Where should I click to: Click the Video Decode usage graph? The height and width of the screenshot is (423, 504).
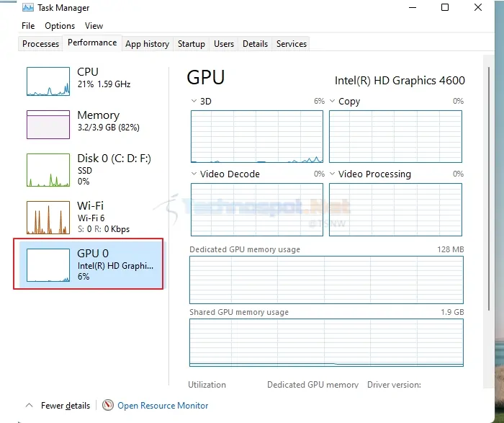(x=257, y=210)
